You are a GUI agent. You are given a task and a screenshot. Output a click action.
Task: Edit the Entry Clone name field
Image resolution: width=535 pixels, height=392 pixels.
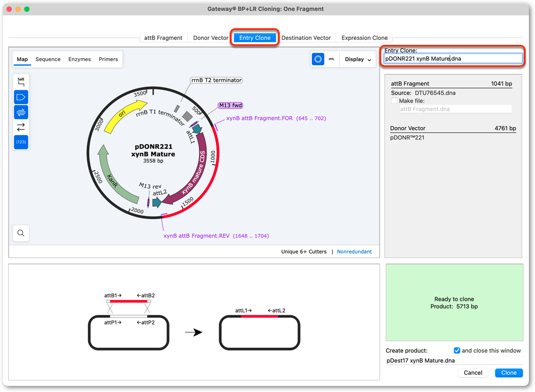pos(453,59)
